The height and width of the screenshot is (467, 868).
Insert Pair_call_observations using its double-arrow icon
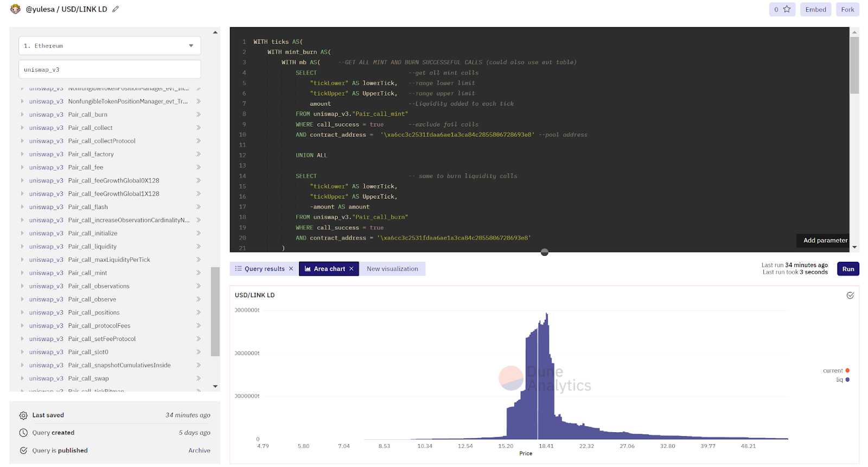199,286
